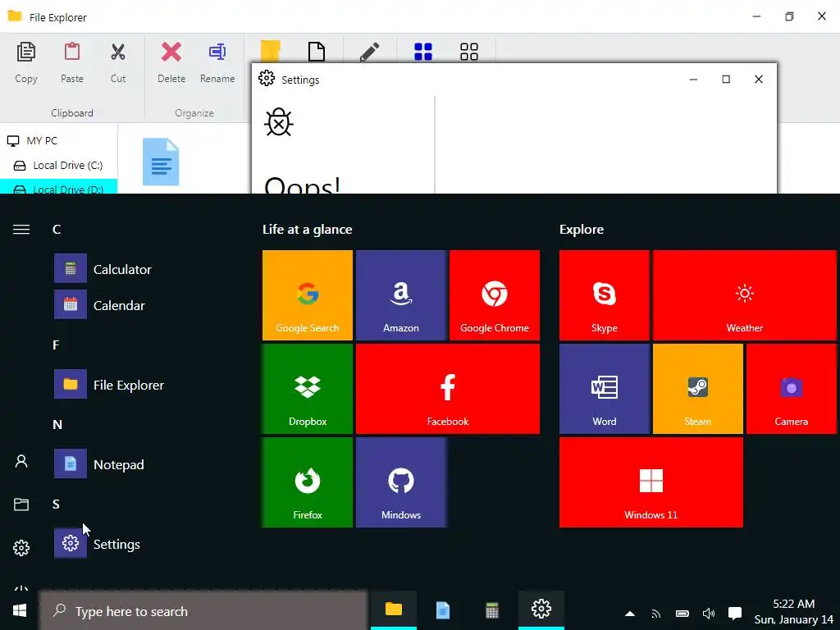Switch to File Explorer on the taskbar
Screen dimensions: 840x630
[394, 609]
